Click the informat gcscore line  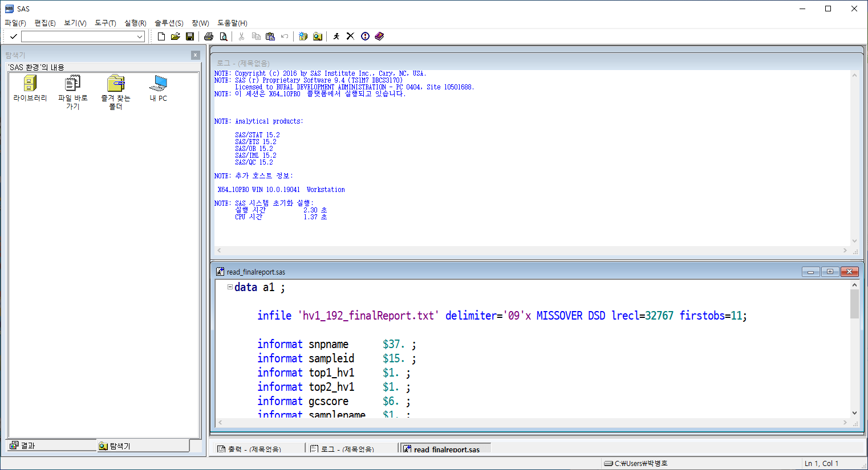coord(334,401)
